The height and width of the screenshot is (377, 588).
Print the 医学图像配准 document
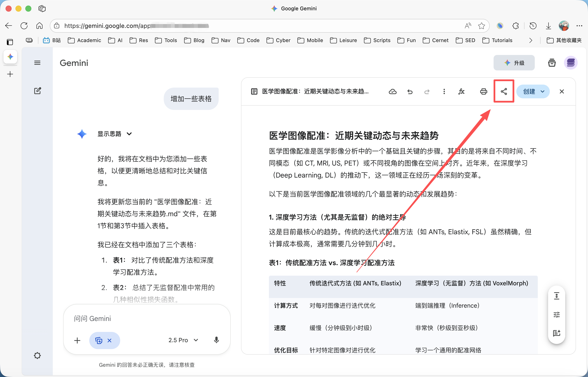point(483,91)
